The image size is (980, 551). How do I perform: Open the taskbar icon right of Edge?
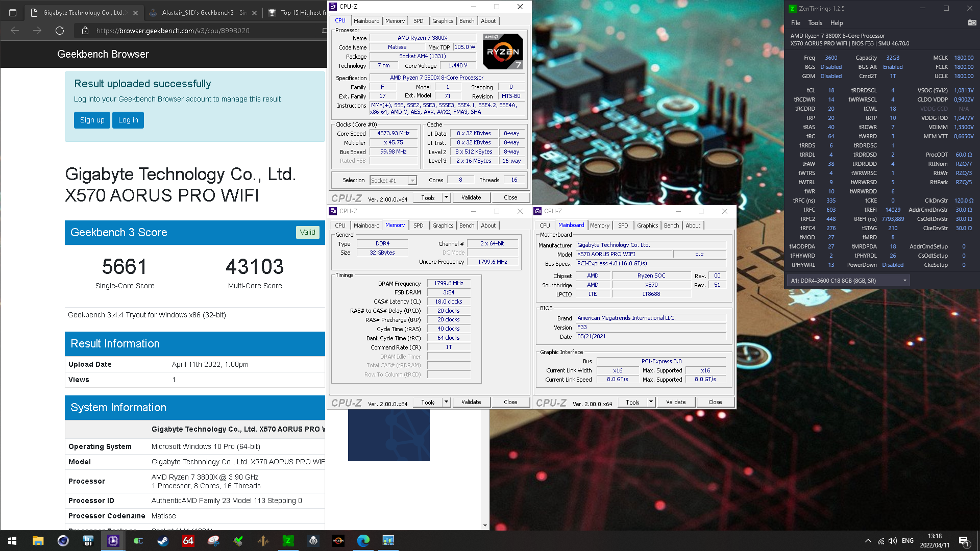[x=388, y=541]
